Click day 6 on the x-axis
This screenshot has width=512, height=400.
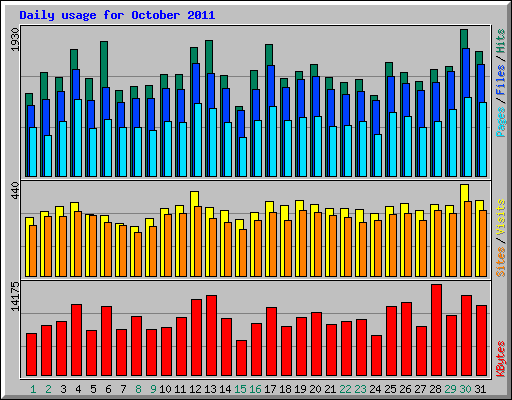tap(108, 389)
